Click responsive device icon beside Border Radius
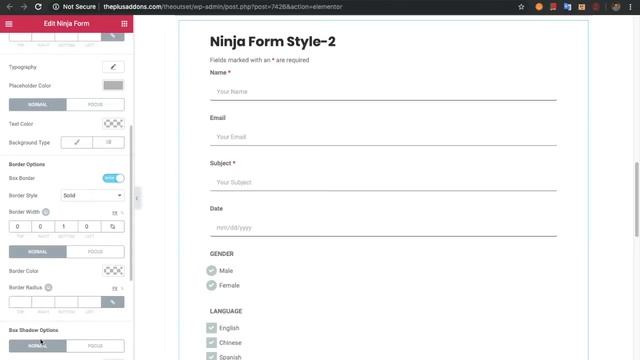The width and height of the screenshot is (640, 360). coord(48,287)
